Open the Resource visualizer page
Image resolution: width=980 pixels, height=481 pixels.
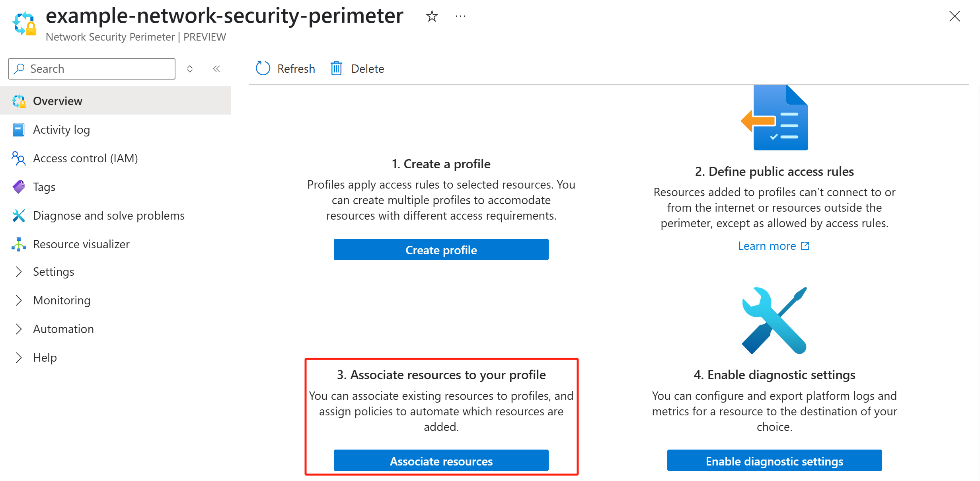tap(115, 244)
